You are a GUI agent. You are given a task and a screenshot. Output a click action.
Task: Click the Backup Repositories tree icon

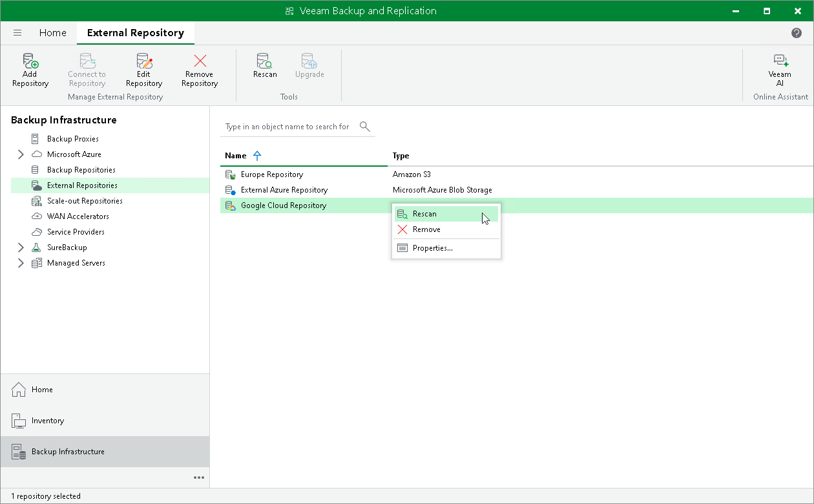tap(36, 170)
